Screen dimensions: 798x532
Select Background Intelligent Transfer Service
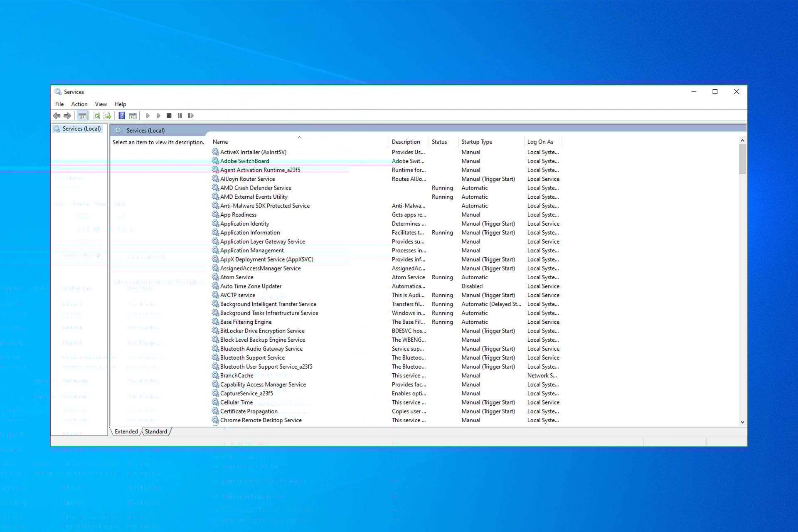pyautogui.click(x=268, y=304)
